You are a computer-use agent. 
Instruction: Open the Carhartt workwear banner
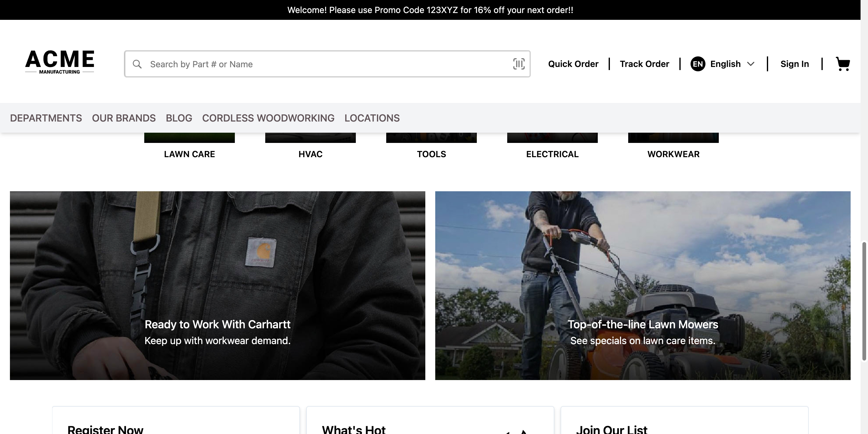click(217, 286)
